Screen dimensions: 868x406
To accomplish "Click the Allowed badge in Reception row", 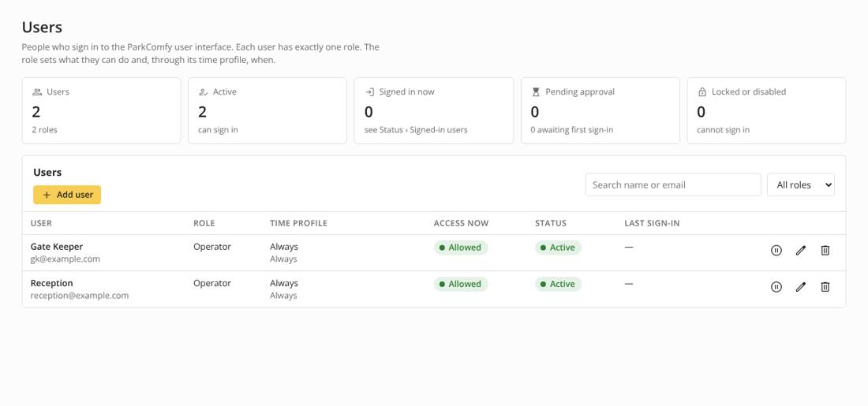I will pos(461,285).
